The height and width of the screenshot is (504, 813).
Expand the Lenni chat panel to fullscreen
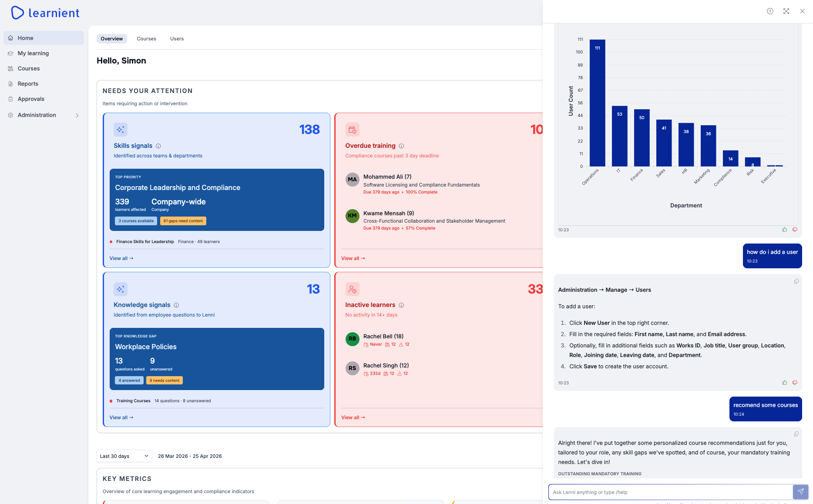786,11
